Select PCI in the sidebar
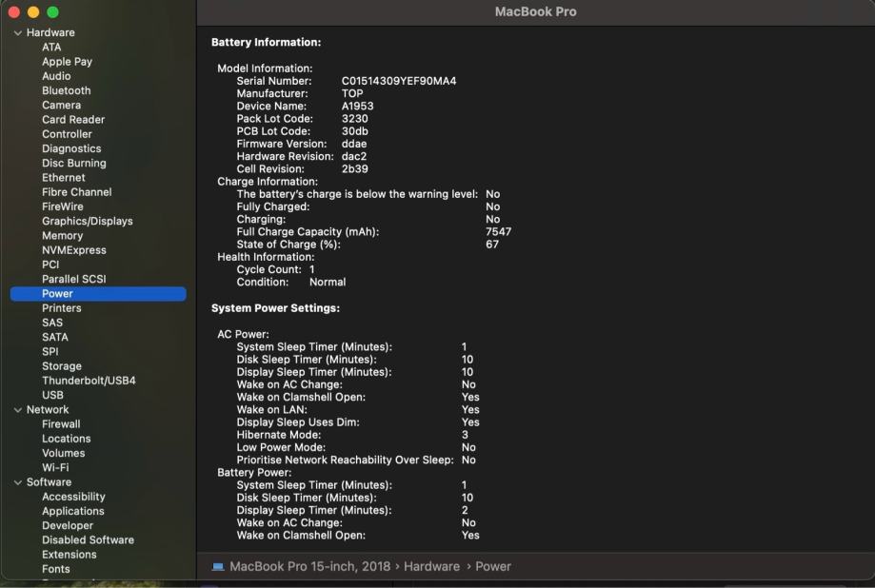 coord(50,265)
